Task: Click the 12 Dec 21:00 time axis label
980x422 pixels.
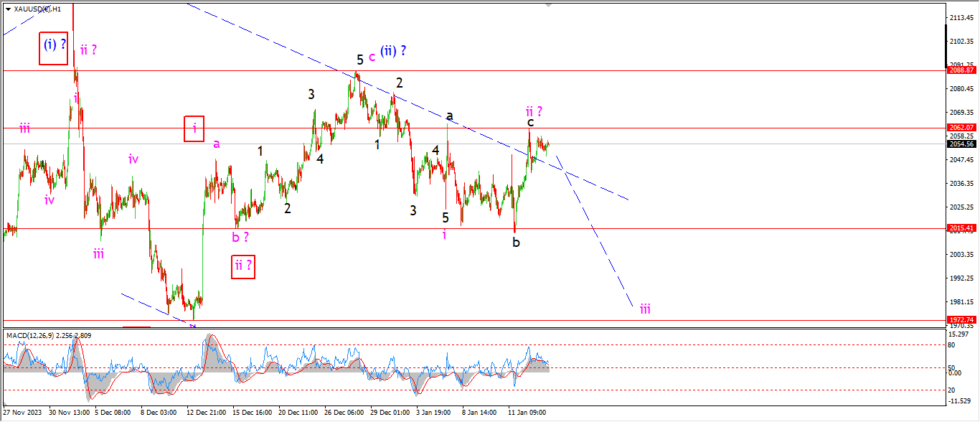Action: coord(207,413)
